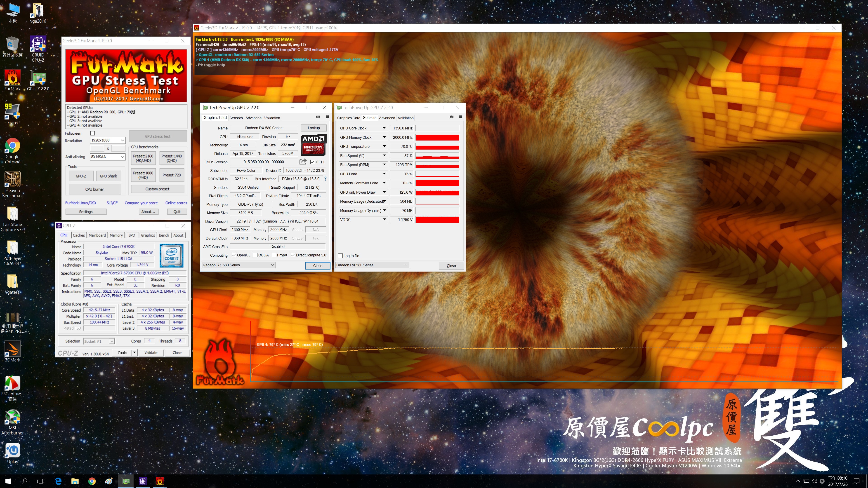Viewport: 868px width, 488px height.
Task: Click the Bus Interface question mark in GPU-Z
Action: tap(325, 179)
